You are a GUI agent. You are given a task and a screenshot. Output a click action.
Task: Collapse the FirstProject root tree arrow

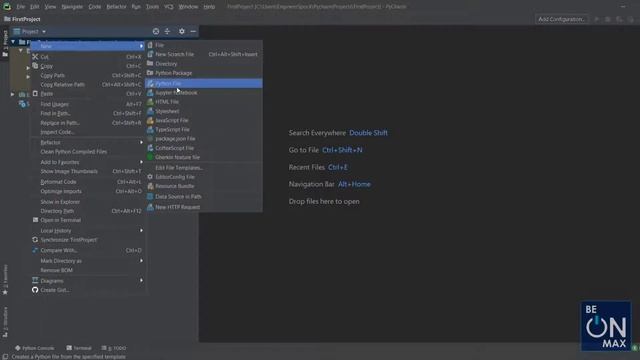(13, 42)
